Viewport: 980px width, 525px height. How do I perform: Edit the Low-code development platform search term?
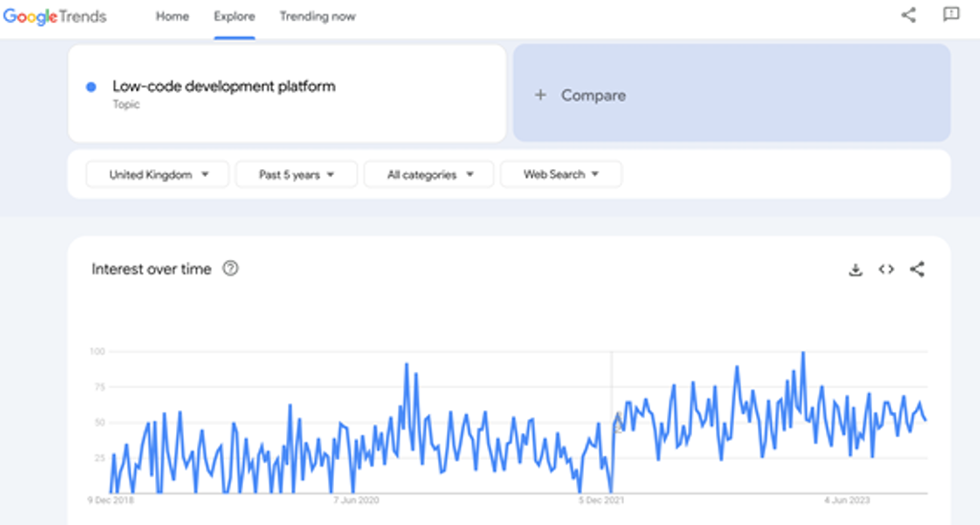pyautogui.click(x=224, y=86)
